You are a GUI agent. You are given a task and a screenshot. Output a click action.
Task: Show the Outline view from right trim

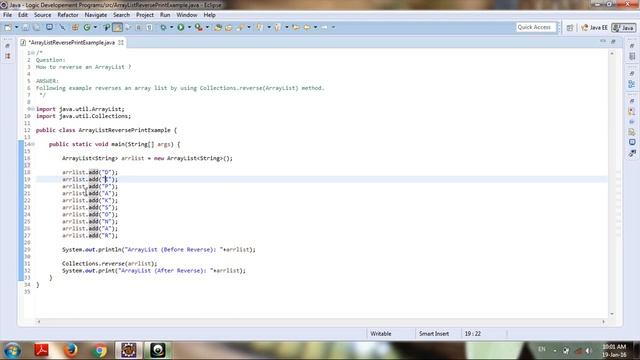(x=632, y=84)
